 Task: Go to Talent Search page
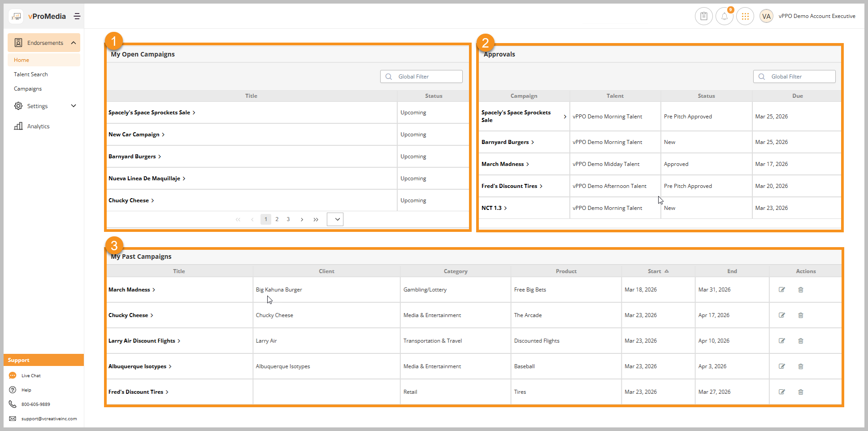click(30, 74)
